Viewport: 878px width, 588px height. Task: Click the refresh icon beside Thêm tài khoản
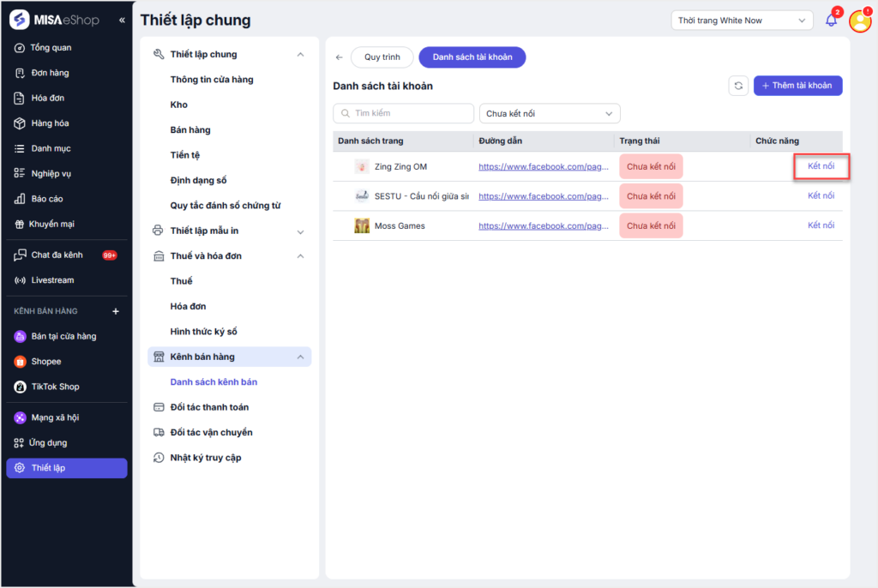737,86
